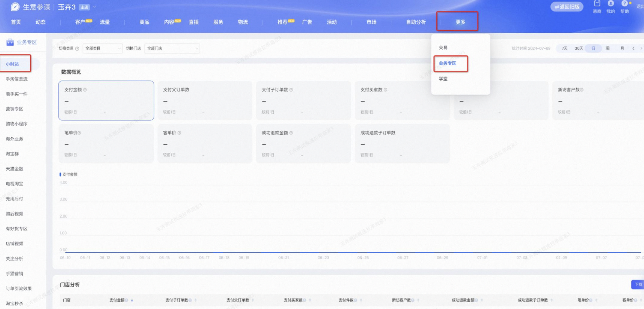Open 淘宝秒杀 in the sidebar
Viewport: 644px width, 309px height.
(14, 304)
